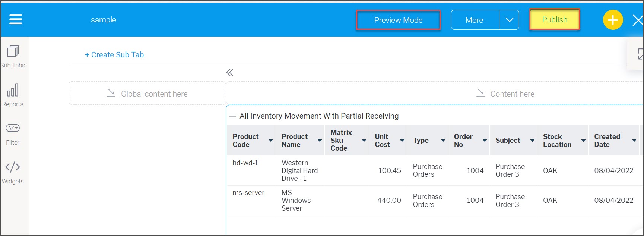Click order number 1004 in hd-wd-1 row
644x236 pixels.
coord(475,170)
